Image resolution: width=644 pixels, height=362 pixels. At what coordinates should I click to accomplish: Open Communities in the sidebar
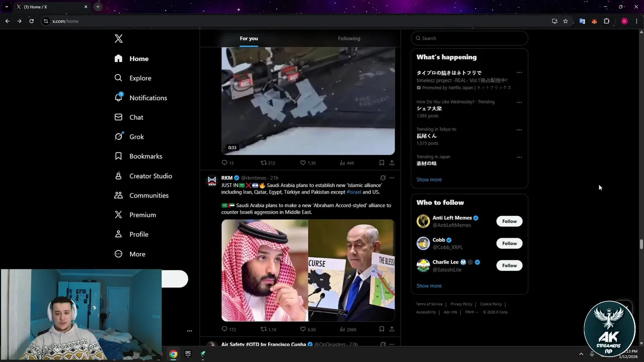point(141,196)
